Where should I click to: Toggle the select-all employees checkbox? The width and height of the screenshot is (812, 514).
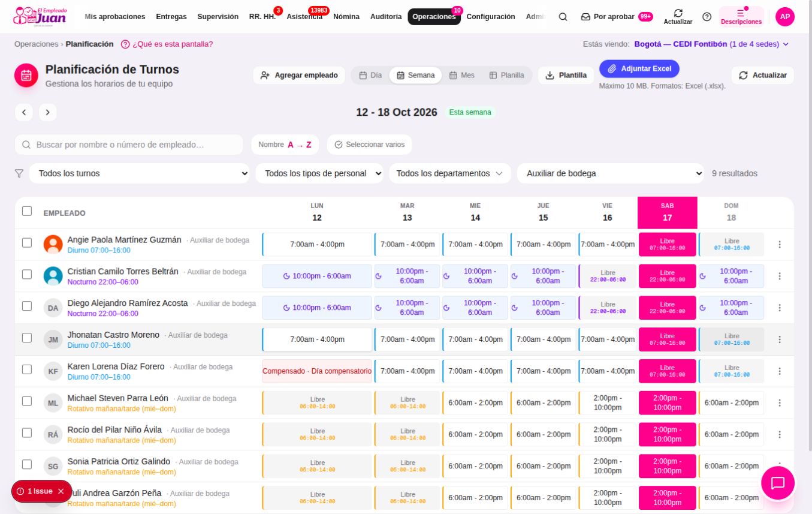[x=27, y=211]
